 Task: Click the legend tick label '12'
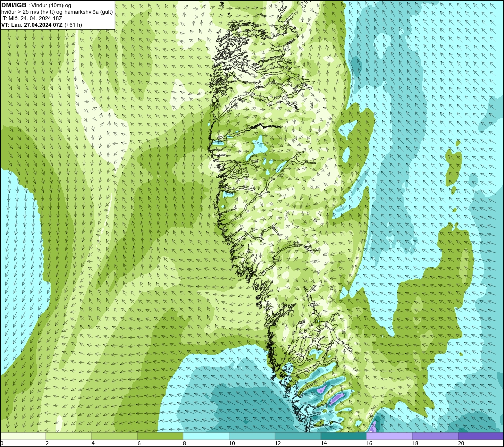(x=278, y=444)
